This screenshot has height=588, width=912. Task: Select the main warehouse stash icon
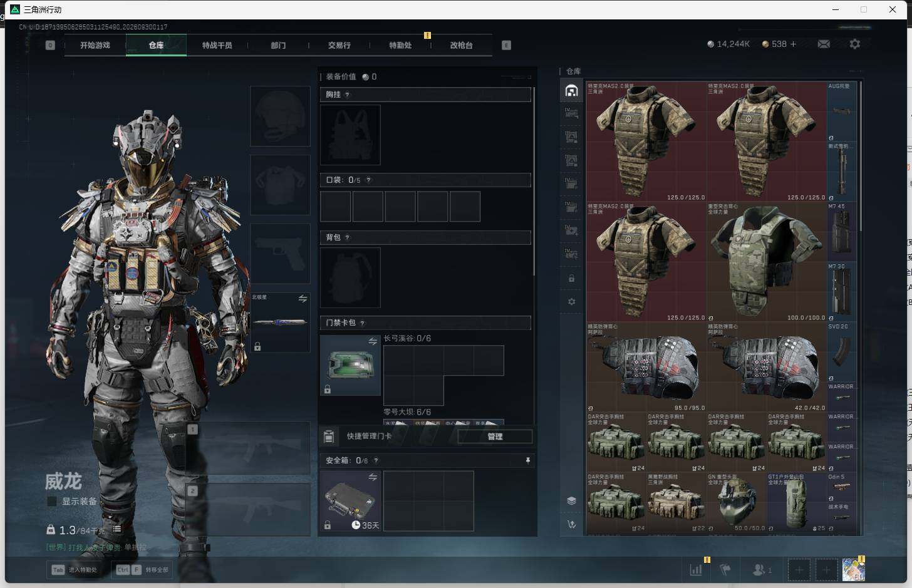tap(571, 91)
